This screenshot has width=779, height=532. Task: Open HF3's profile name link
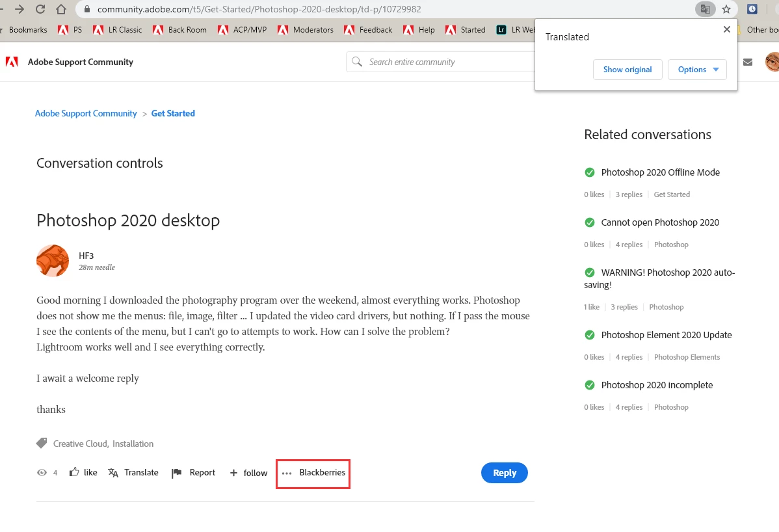86,256
